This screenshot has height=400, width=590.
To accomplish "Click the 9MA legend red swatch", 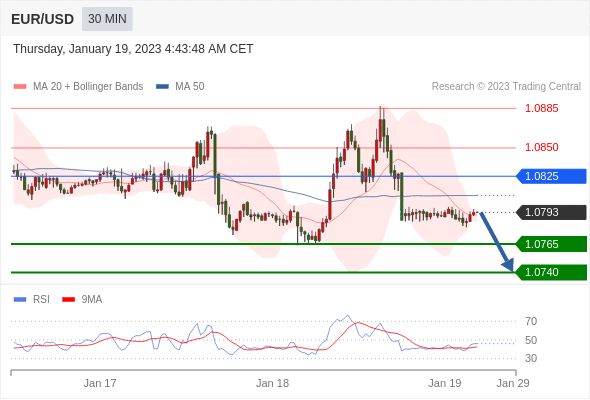I will (68, 300).
